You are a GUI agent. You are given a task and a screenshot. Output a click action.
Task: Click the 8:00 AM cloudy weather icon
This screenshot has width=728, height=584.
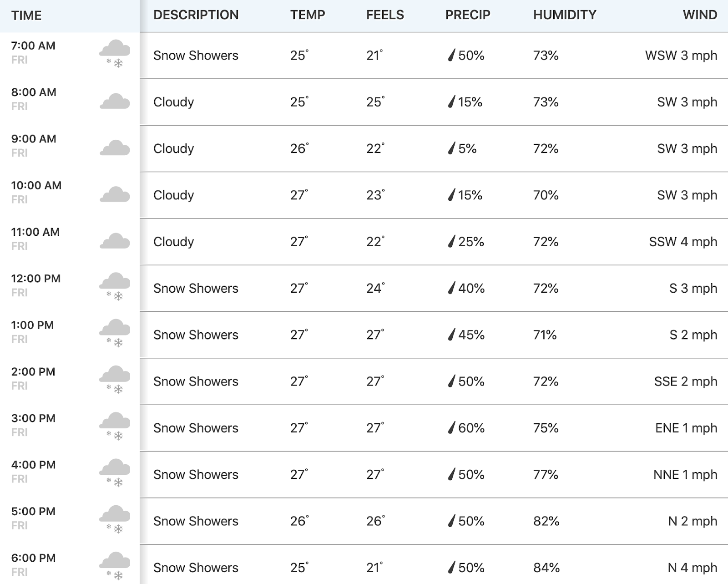115,102
